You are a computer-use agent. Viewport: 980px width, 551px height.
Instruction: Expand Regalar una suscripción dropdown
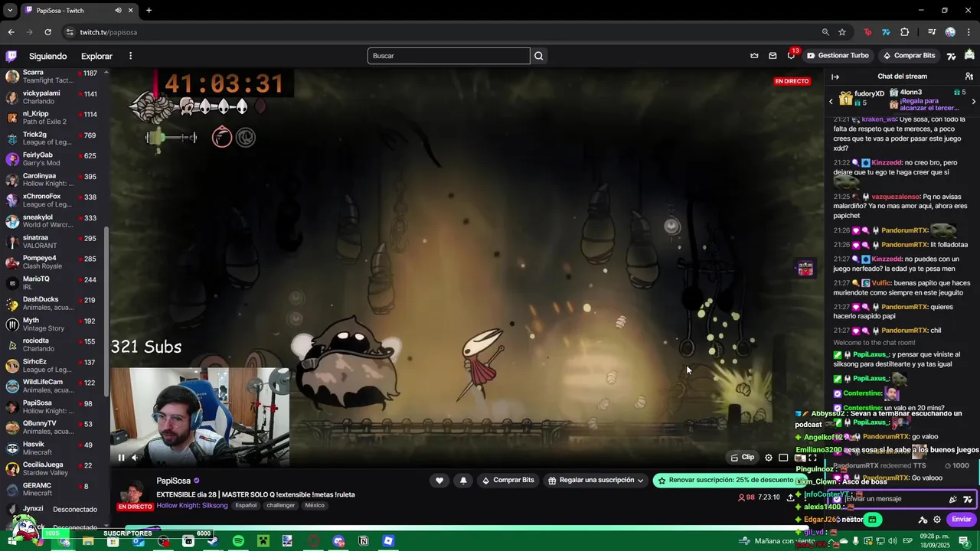[596, 481]
